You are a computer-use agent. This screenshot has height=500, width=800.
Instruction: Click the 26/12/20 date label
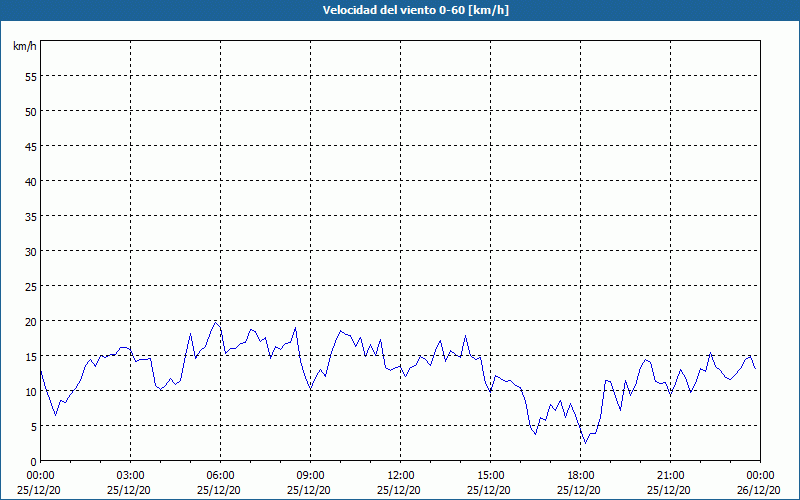tap(759, 490)
